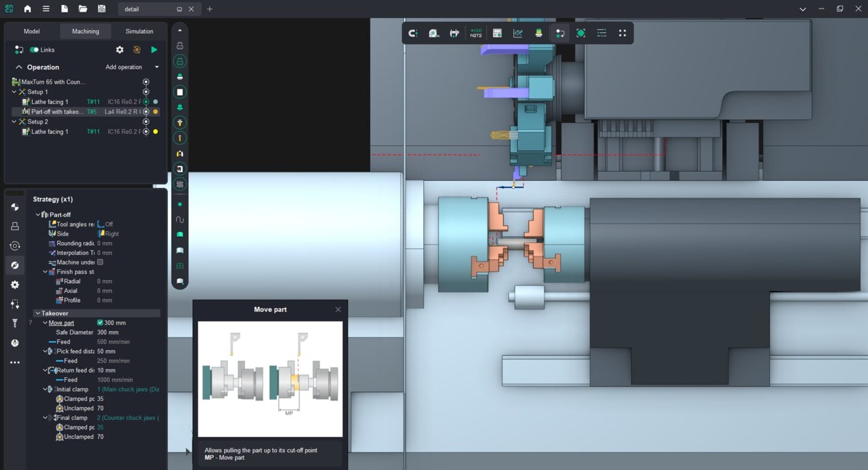Screen dimensions: 868x470
Task: Open the chart analysis icon in toolbar
Action: click(x=518, y=33)
